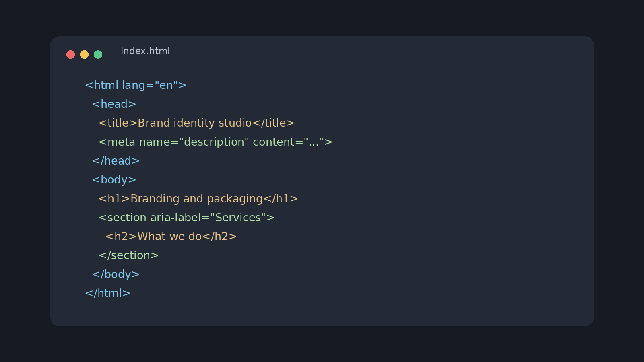Click the opening <head> tag line
The width and height of the screenshot is (644, 362).
coord(114,104)
